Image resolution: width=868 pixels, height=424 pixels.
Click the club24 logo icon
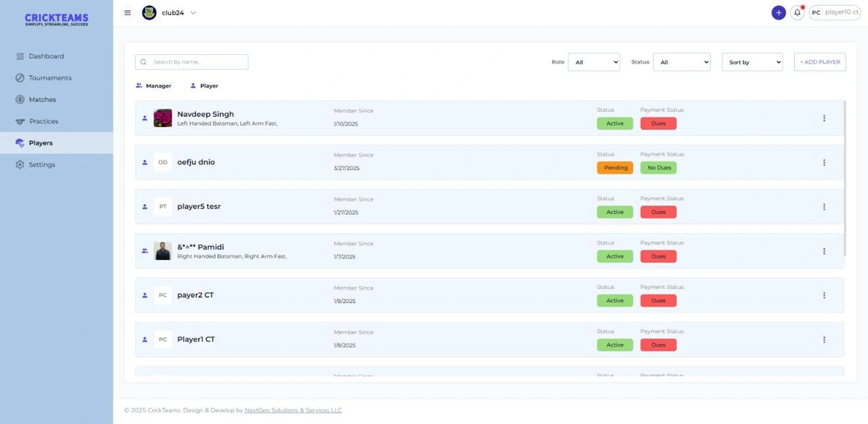coord(149,13)
